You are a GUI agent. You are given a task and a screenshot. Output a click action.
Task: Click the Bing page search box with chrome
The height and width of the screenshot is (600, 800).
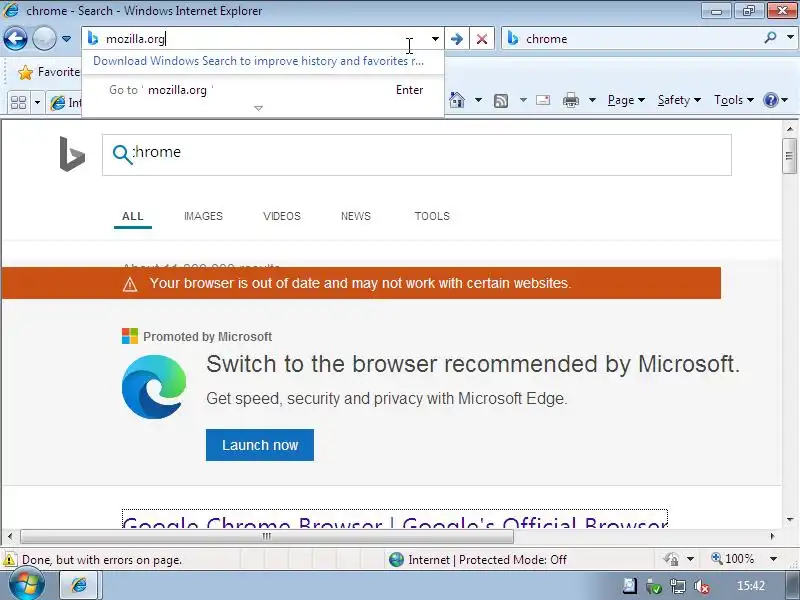(416, 155)
